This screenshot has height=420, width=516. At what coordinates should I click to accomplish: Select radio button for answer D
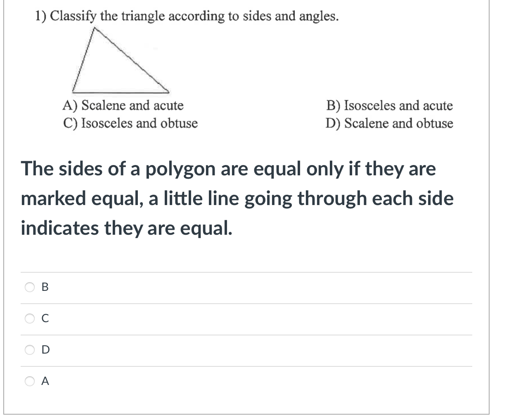coord(29,350)
